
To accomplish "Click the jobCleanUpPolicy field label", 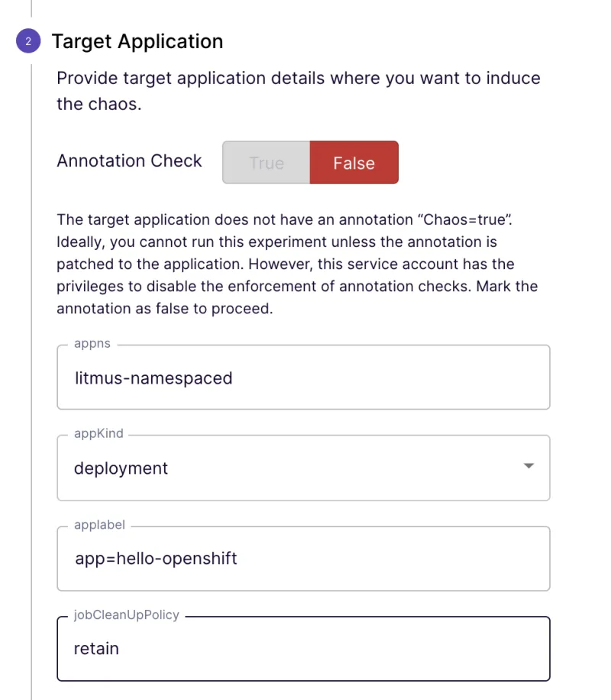I will [x=127, y=615].
